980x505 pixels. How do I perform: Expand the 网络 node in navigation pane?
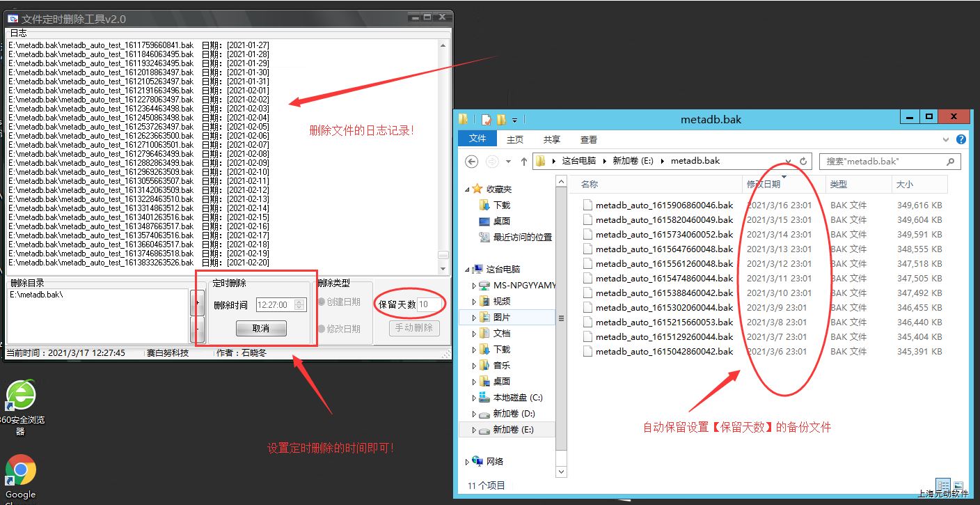[x=467, y=461]
